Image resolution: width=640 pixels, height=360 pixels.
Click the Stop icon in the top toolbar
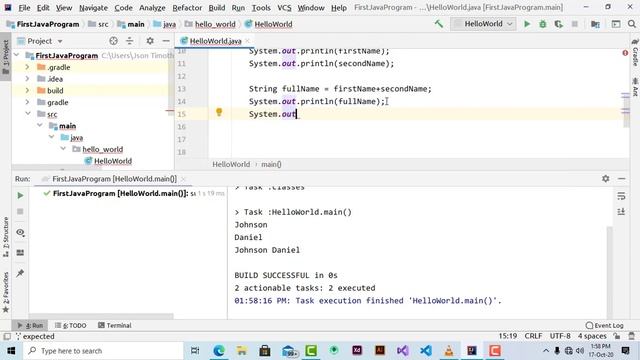point(575,24)
